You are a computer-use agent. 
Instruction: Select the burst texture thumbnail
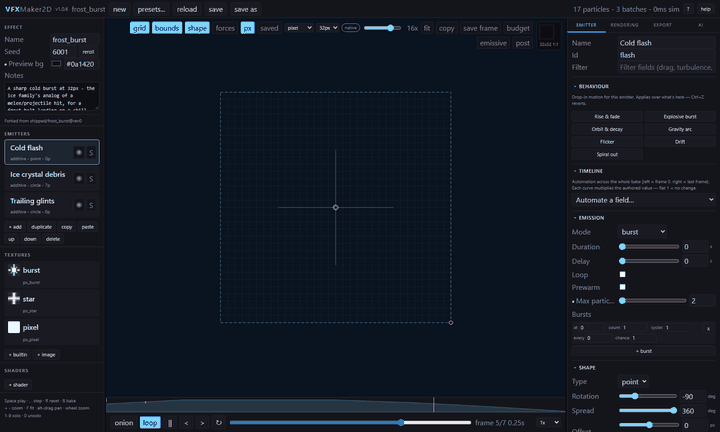(x=14, y=270)
